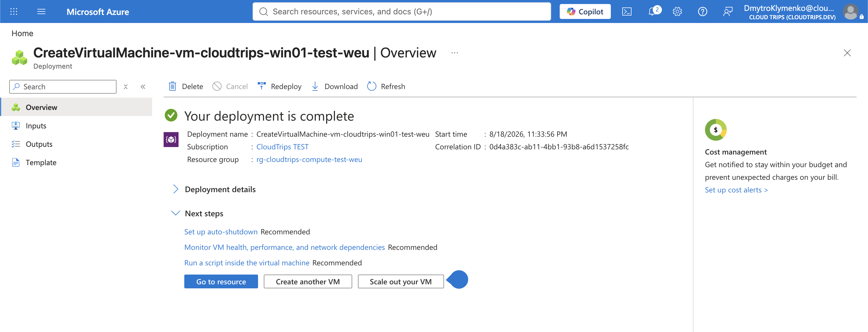Click the Create another VM button

[x=308, y=281]
